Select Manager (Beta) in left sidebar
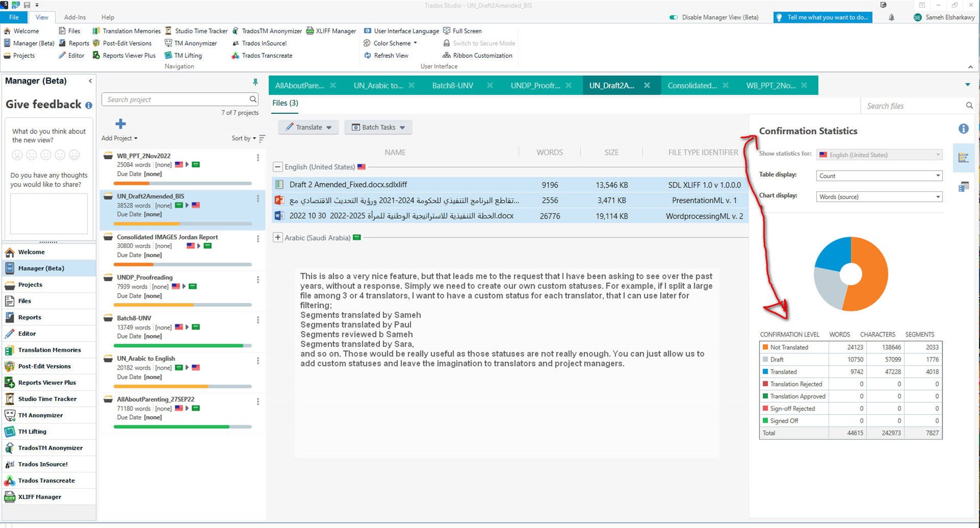This screenshot has width=980, height=528. tap(49, 268)
